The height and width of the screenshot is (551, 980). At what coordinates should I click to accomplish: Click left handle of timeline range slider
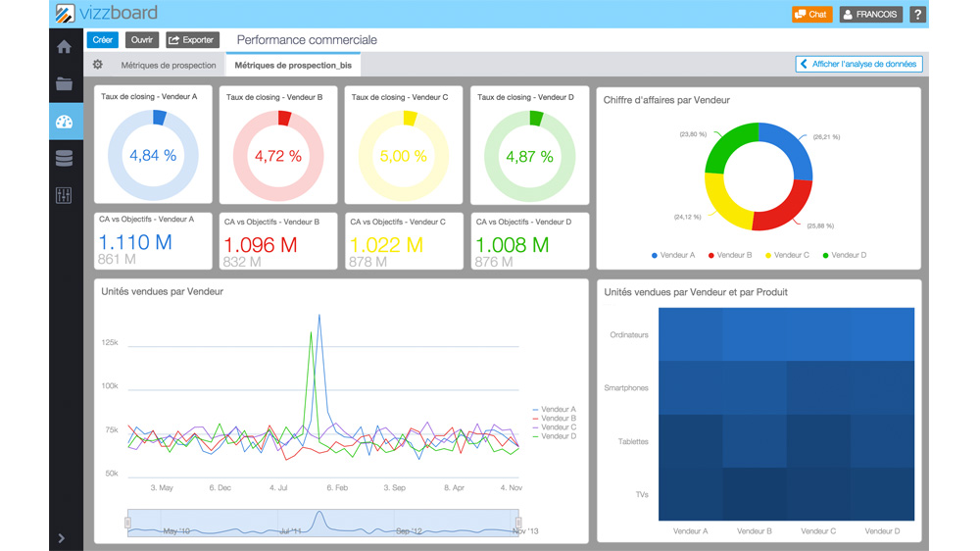pos(127,524)
